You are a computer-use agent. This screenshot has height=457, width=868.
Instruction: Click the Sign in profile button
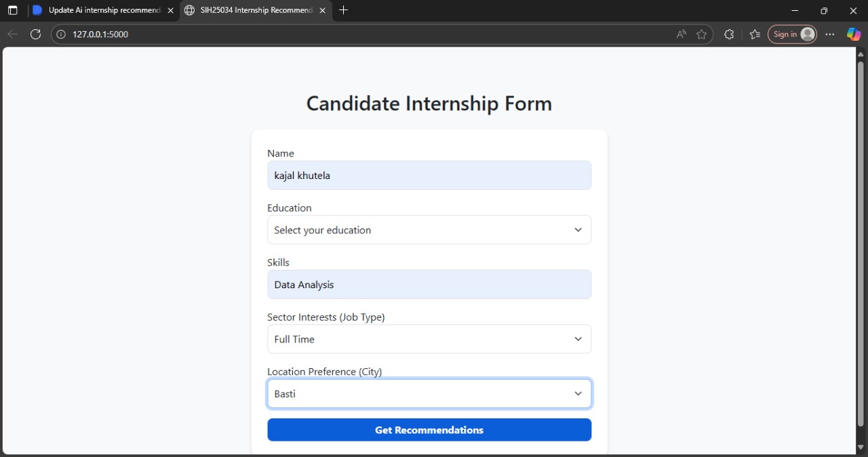click(x=792, y=35)
